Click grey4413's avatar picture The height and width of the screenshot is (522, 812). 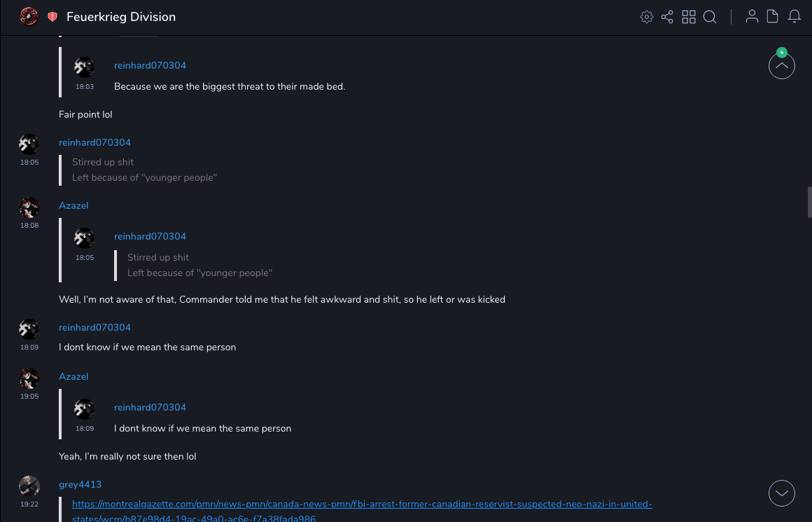coord(29,486)
